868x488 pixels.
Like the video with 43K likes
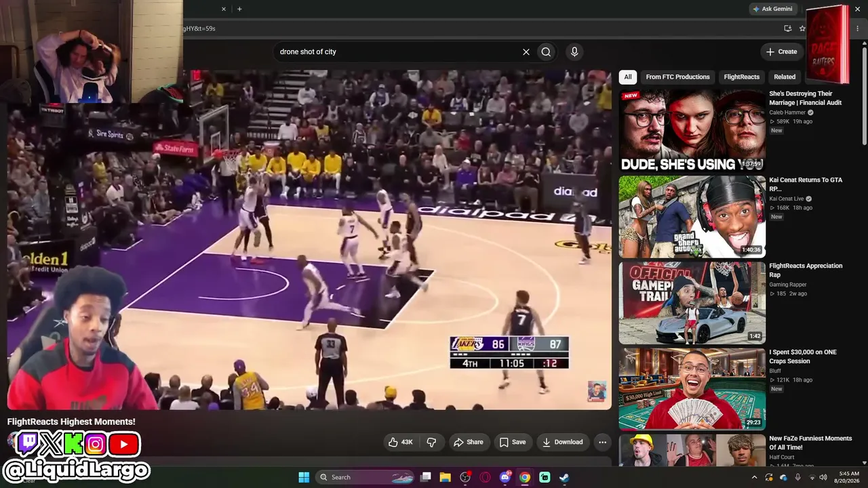click(400, 442)
